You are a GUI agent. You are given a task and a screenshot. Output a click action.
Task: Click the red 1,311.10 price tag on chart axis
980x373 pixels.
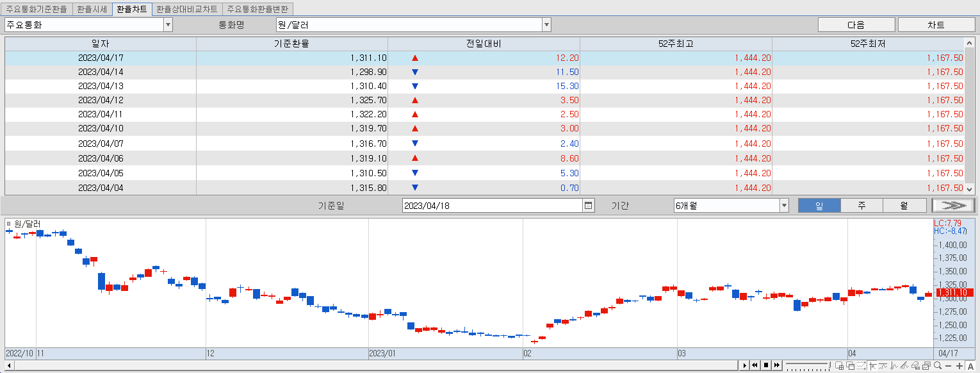click(954, 293)
